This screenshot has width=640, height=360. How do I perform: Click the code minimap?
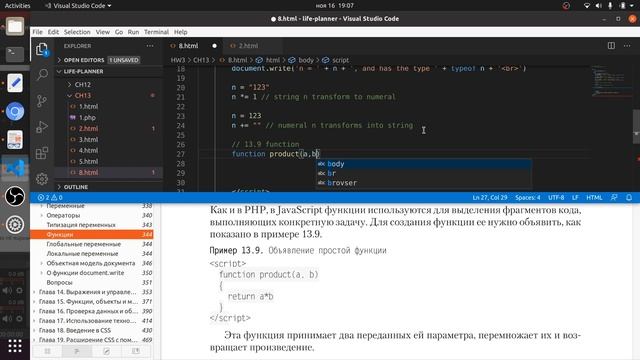coord(611,81)
